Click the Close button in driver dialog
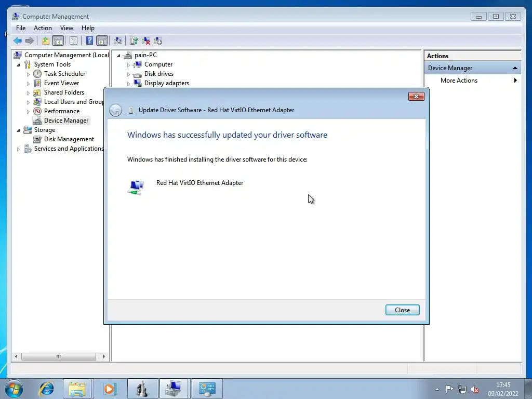Viewport: 532px width, 399px height. (403, 310)
